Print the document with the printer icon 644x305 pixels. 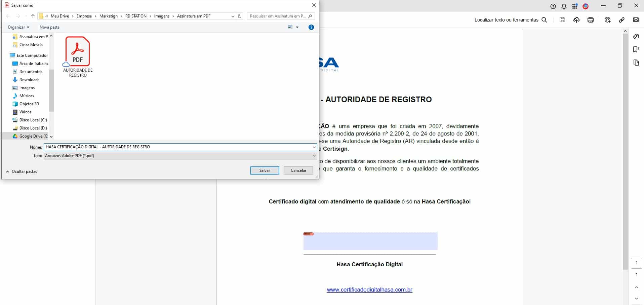pyautogui.click(x=591, y=20)
